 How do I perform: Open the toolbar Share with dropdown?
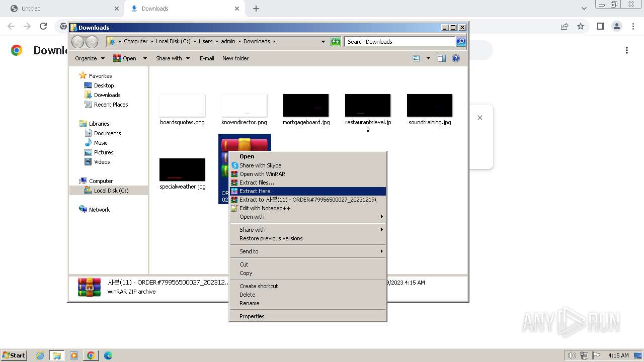click(173, 58)
